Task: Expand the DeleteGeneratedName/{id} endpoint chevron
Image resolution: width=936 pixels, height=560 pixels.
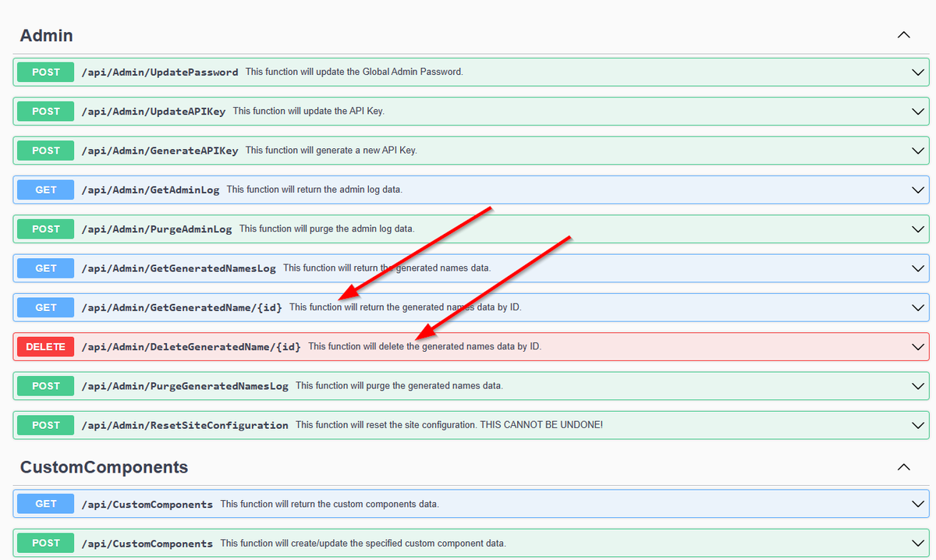Action: 918,346
